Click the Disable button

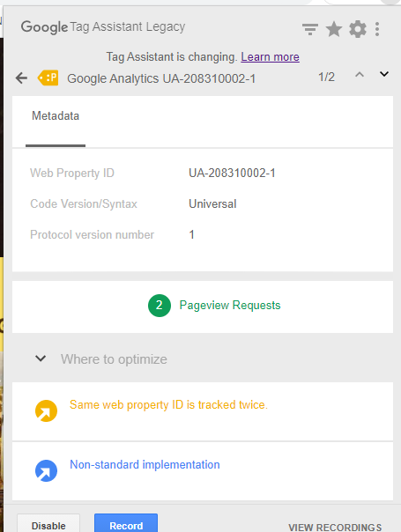tap(48, 525)
